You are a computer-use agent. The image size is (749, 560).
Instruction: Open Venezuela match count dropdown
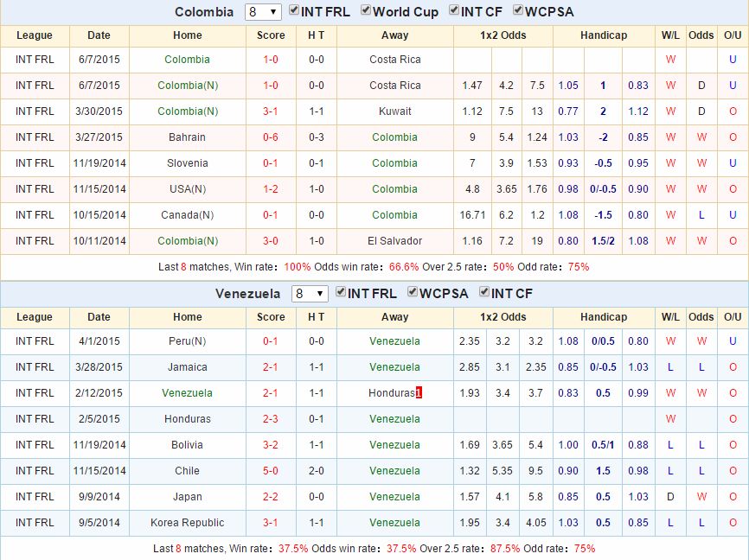310,294
